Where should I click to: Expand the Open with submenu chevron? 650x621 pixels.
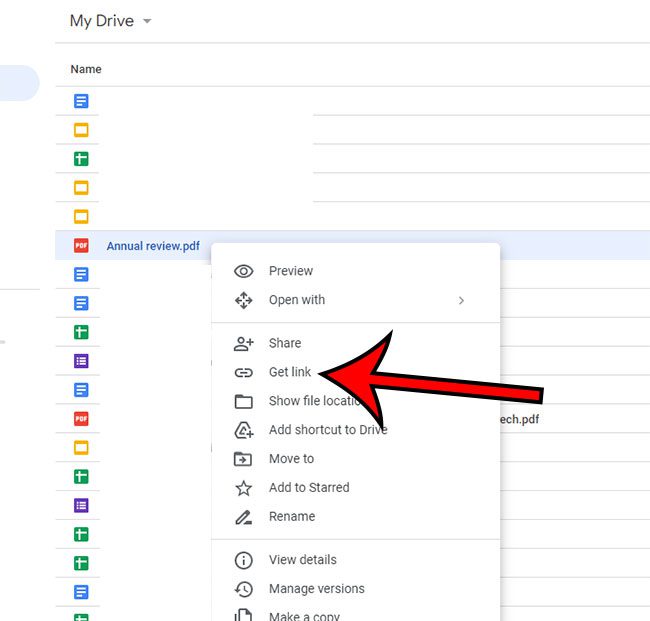coord(461,300)
